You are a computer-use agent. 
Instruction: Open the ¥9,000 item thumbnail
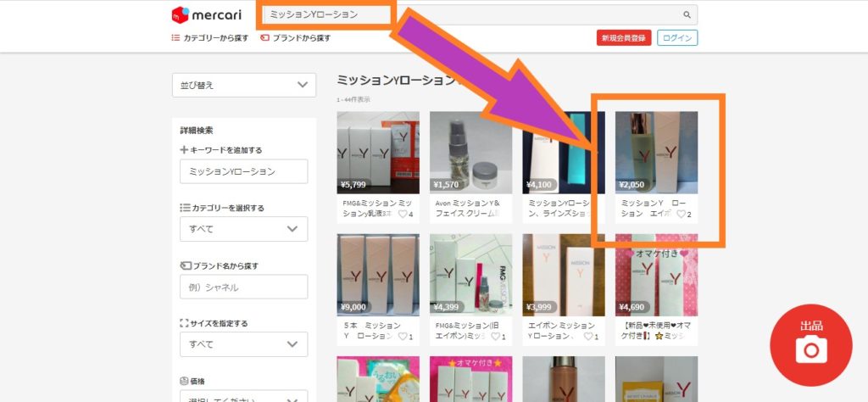tap(378, 275)
